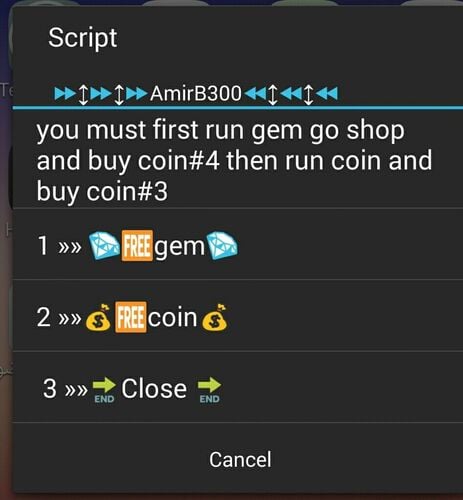This screenshot has height=500, width=463.
Task: Click the AmirB300 author title text
Action: click(x=196, y=93)
